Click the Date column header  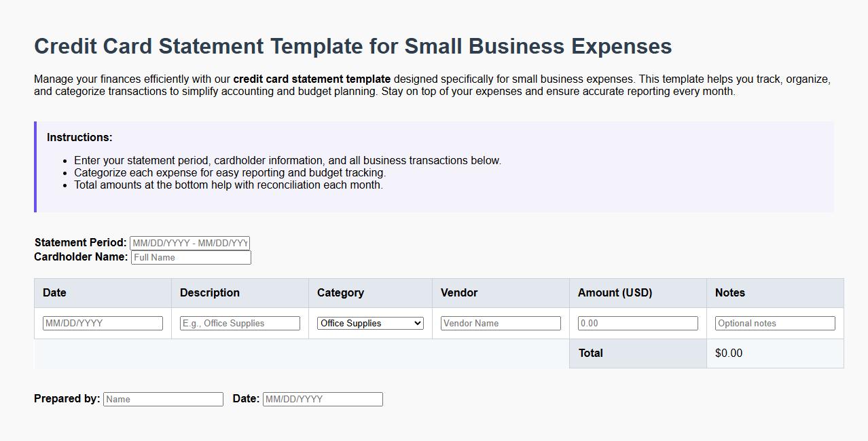pyautogui.click(x=54, y=292)
